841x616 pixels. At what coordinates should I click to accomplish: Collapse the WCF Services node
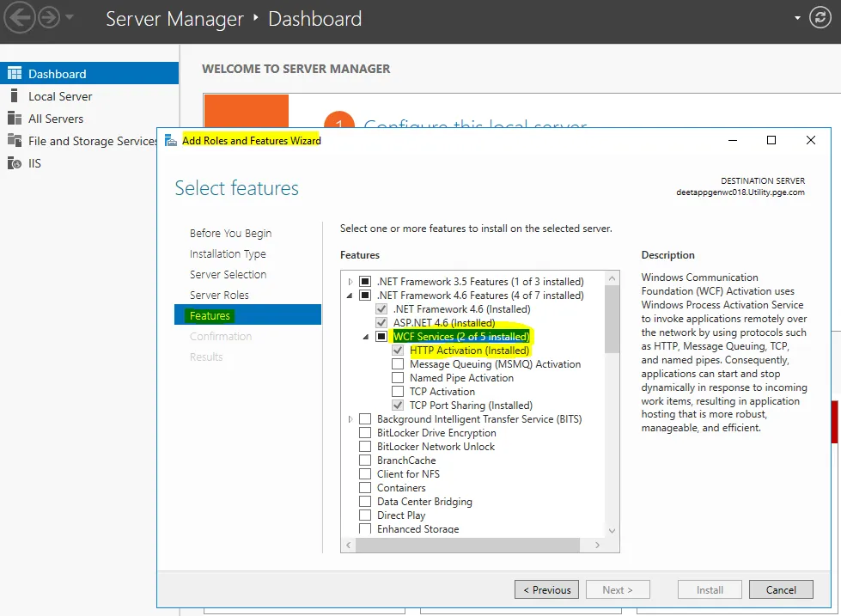(366, 337)
